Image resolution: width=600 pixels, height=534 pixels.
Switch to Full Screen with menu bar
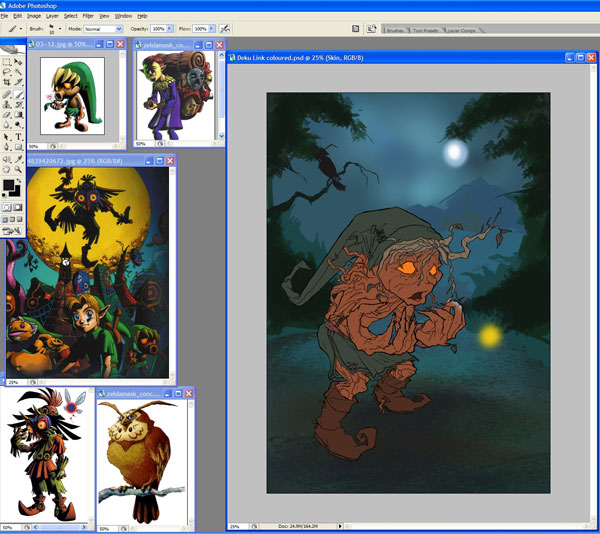click(12, 220)
